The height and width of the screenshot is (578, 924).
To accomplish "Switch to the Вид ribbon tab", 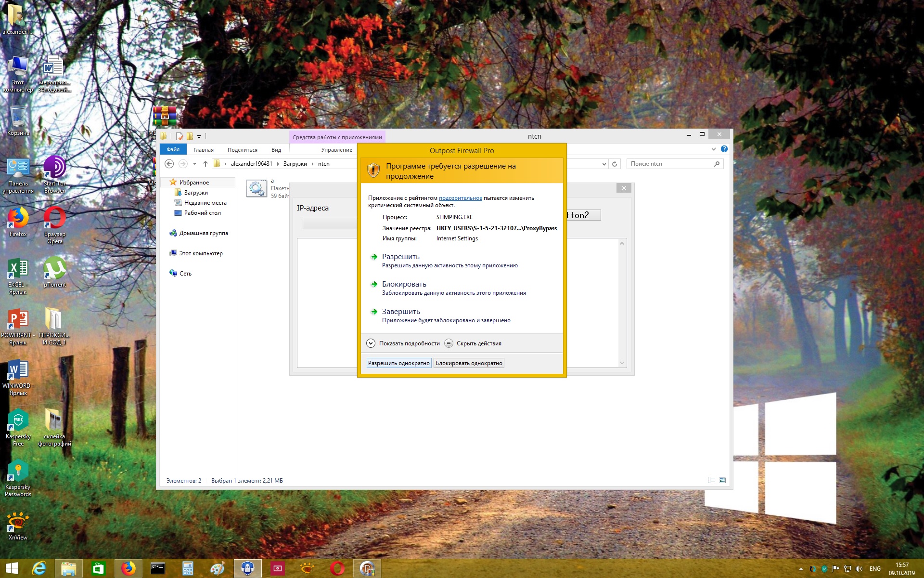I will click(x=276, y=150).
